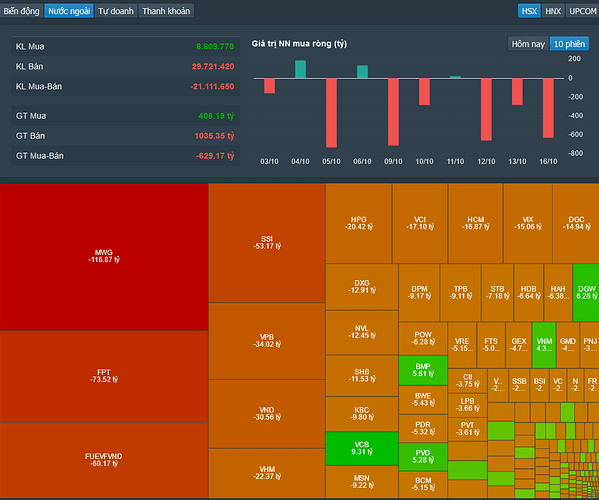The image size is (599, 500).
Task: Click the 16/10 red bar
Action: [x=548, y=108]
